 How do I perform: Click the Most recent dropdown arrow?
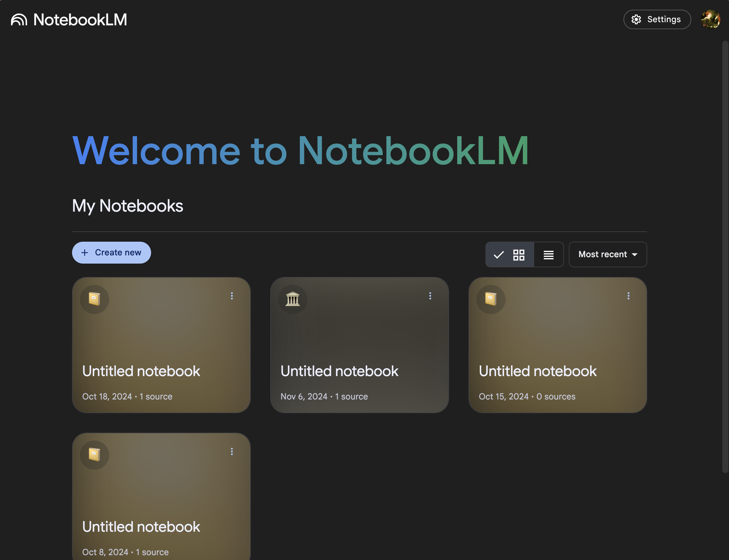[x=635, y=255]
